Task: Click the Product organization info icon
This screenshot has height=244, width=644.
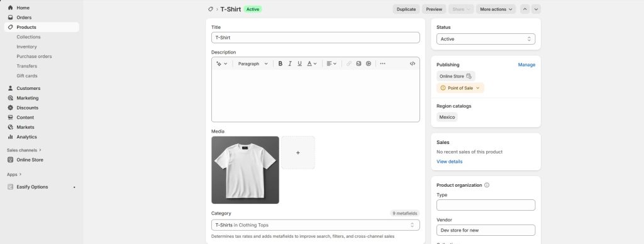Action: pyautogui.click(x=487, y=186)
